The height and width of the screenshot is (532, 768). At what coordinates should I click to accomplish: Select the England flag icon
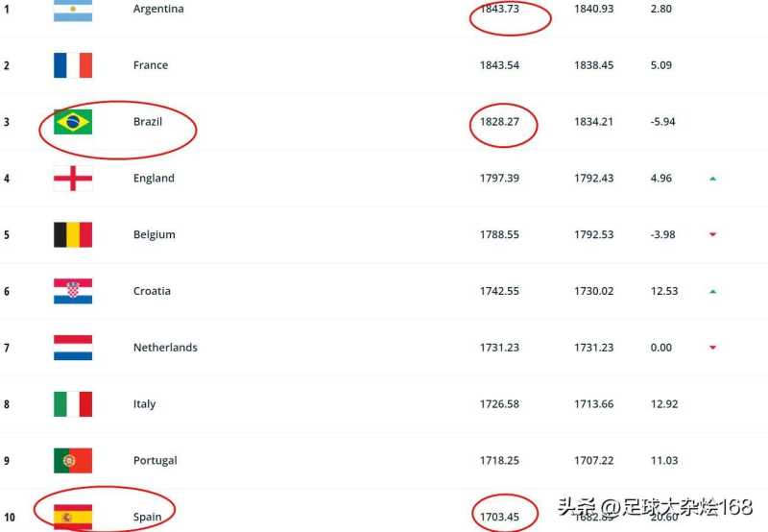coord(73,178)
